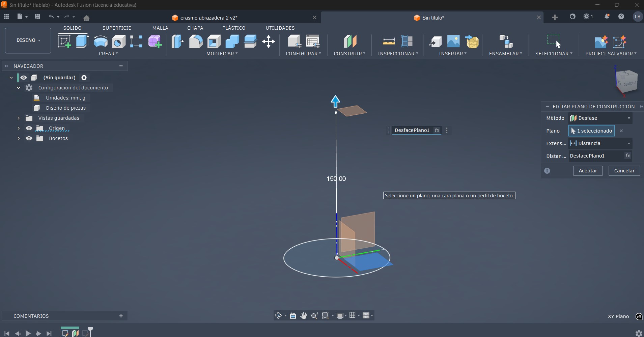This screenshot has height=337, width=644.
Task: Click the Zoom magnifier tool
Action: tap(314, 315)
